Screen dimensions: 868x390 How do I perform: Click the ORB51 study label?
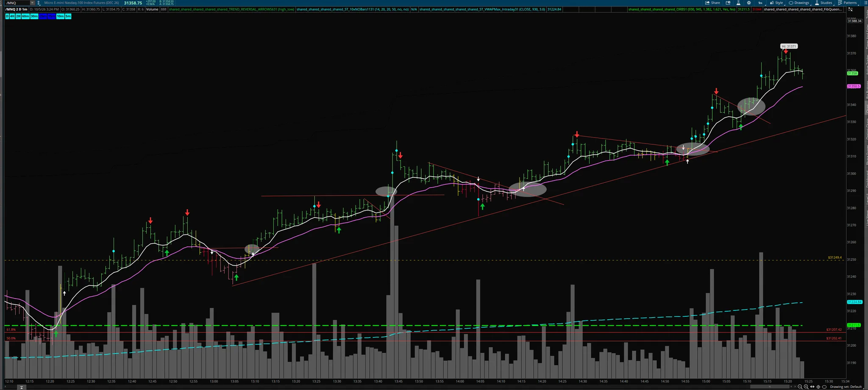pos(682,9)
